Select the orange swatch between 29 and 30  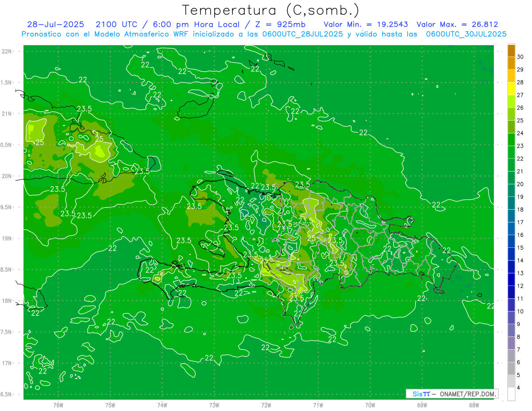[511, 63]
